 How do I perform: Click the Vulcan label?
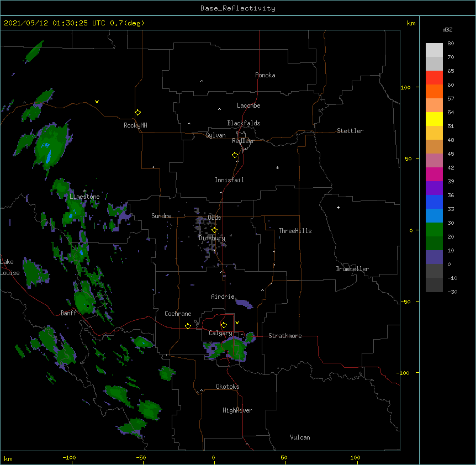[300, 437]
